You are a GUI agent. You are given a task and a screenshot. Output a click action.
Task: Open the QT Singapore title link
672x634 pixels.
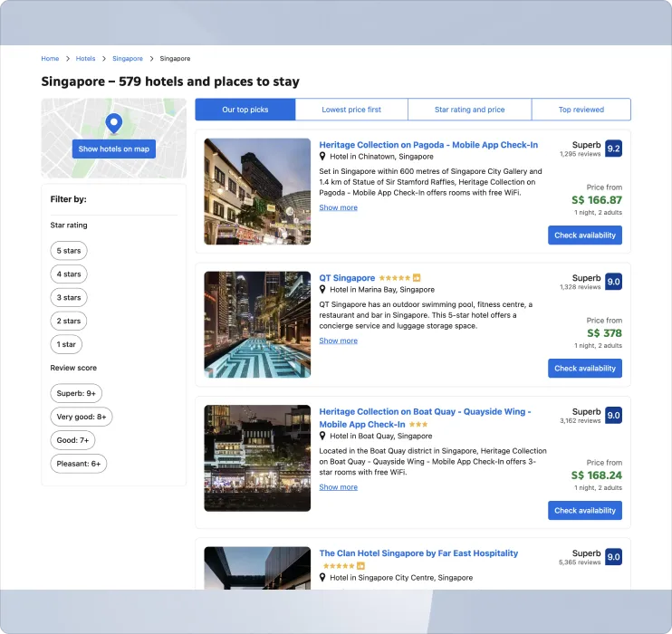click(x=347, y=278)
